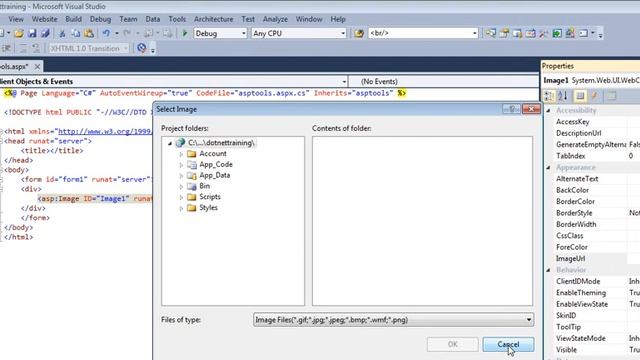Click the w3.org xmlns link in code
This screenshot has height=360, width=640.
[x=105, y=131]
